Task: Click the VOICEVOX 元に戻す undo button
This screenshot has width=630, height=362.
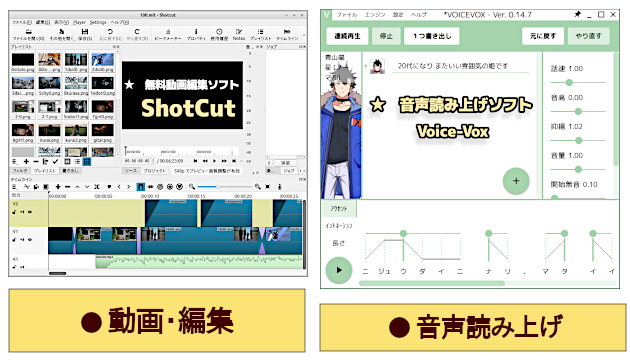Action: click(543, 36)
